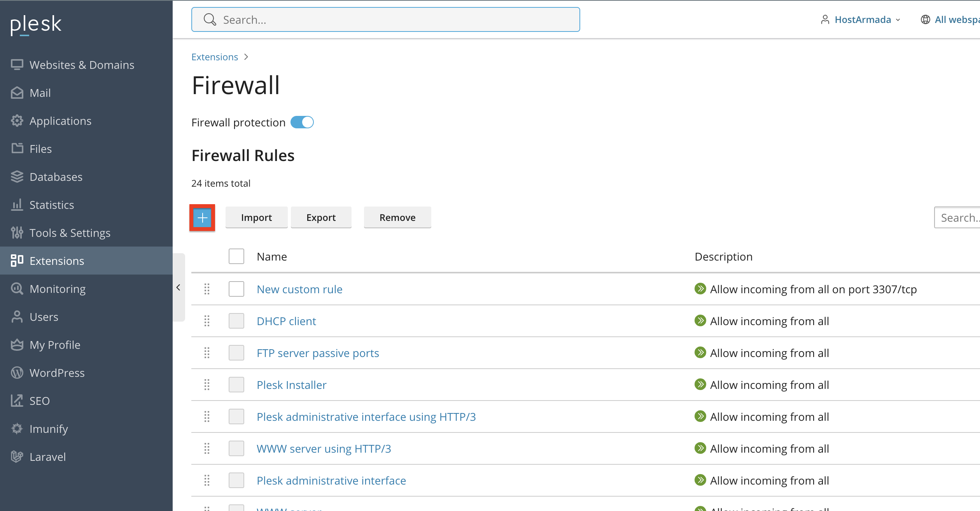
Task: Focus the firewall rules Search box
Action: point(957,217)
